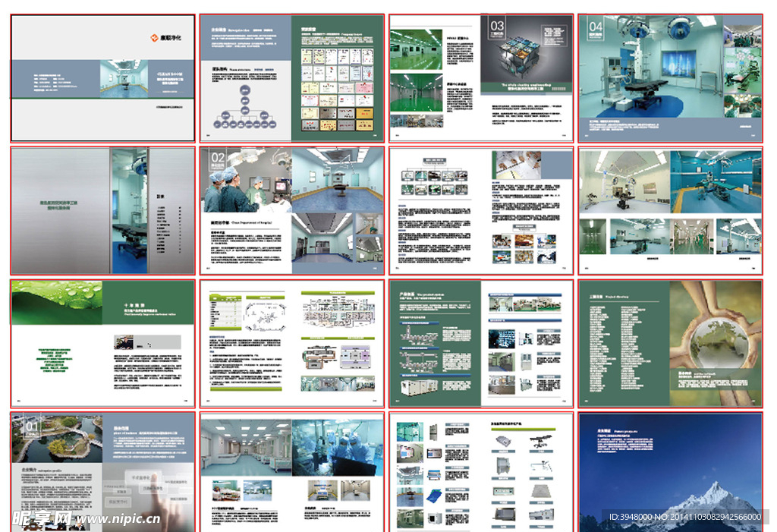The image size is (777, 532).
Task: Open the cover page with orange logo
Action: [x=102, y=78]
